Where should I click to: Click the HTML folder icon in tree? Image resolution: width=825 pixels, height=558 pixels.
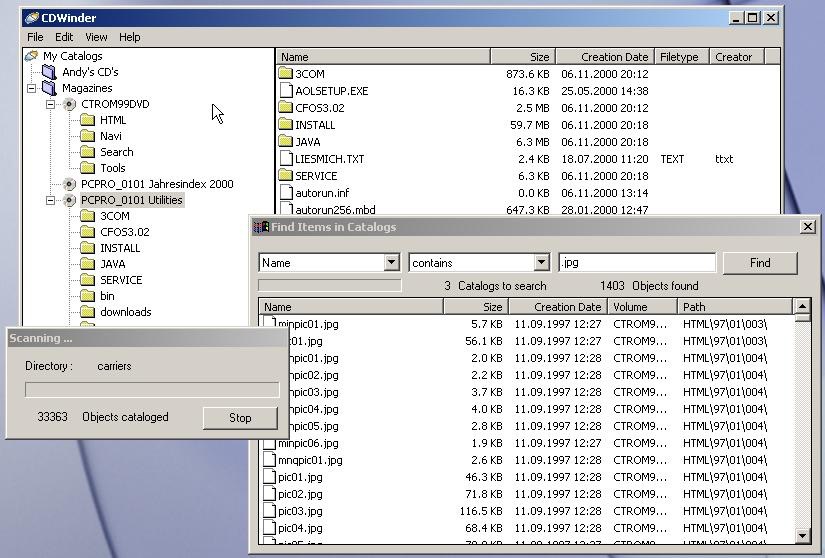(x=87, y=120)
